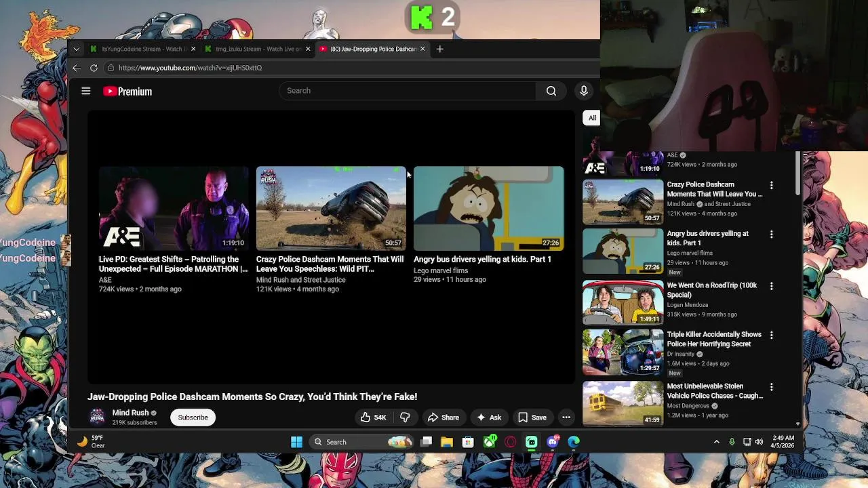This screenshot has height=488, width=868.
Task: Open the Windows Start menu
Action: (x=296, y=442)
